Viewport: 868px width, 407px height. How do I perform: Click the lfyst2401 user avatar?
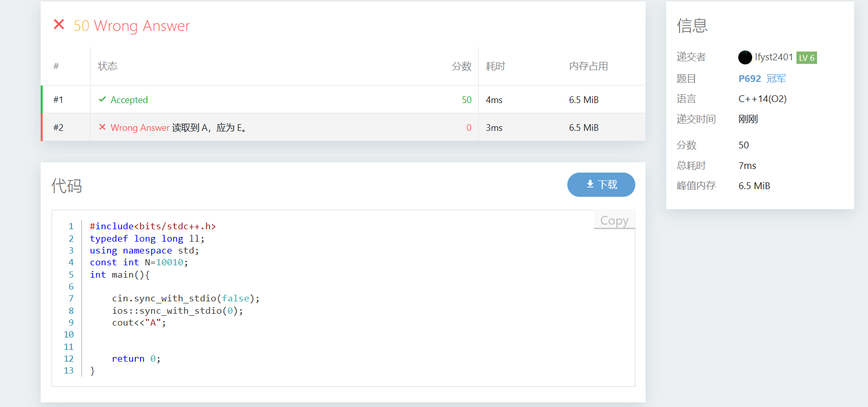coord(744,57)
